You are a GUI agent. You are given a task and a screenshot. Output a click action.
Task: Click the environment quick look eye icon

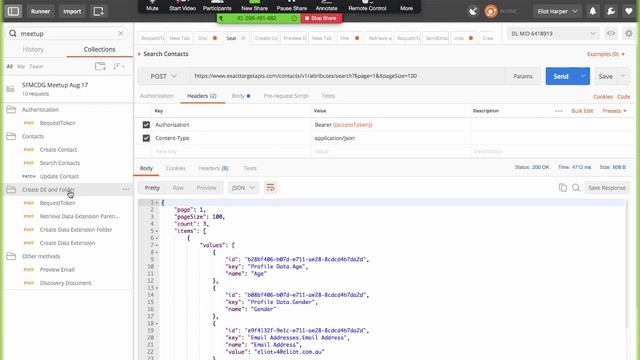pyautogui.click(x=611, y=33)
